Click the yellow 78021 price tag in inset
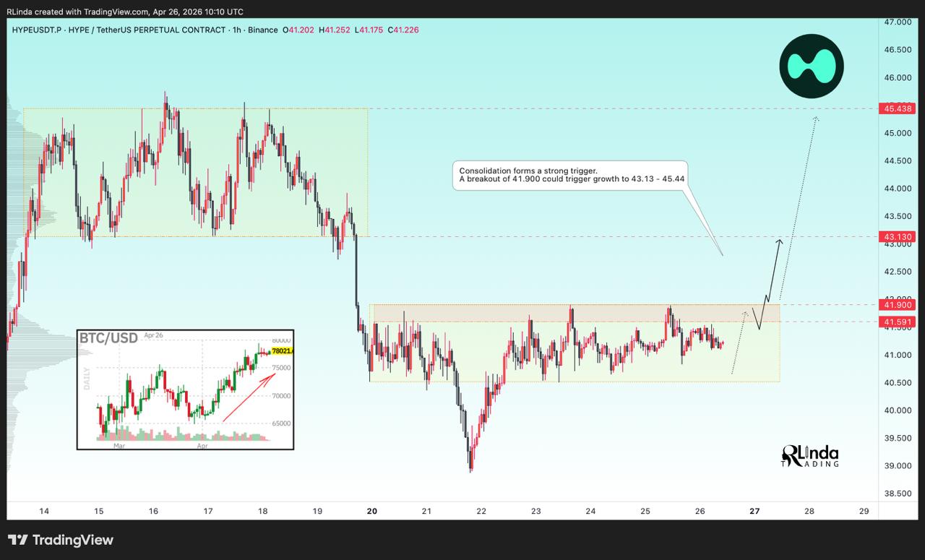This screenshot has height=560, width=925. 281,351
